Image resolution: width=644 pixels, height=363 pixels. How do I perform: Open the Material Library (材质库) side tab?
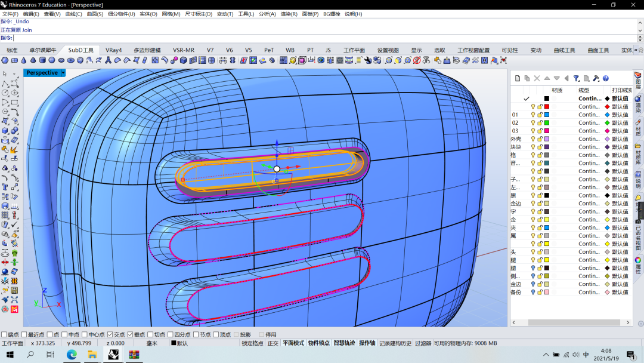click(x=638, y=154)
